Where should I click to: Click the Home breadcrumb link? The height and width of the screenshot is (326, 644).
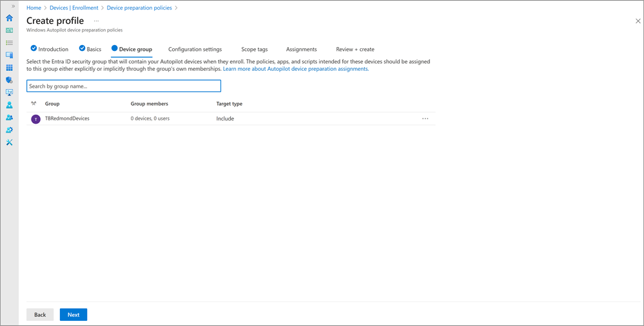(x=34, y=8)
